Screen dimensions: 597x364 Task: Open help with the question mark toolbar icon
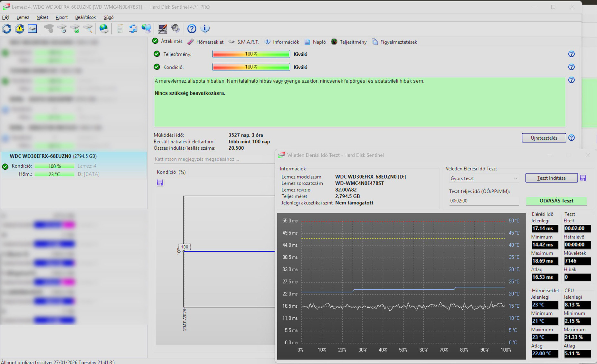click(x=192, y=29)
